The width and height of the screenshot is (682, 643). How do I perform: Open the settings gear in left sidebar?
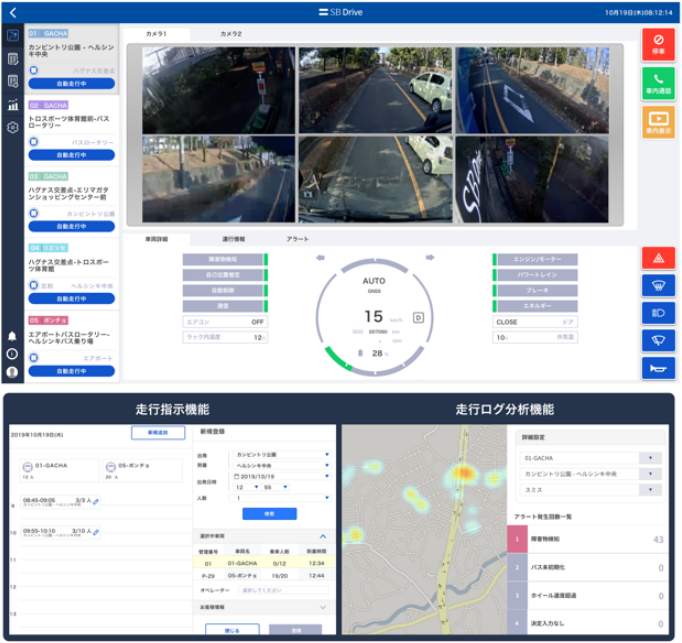(13, 128)
